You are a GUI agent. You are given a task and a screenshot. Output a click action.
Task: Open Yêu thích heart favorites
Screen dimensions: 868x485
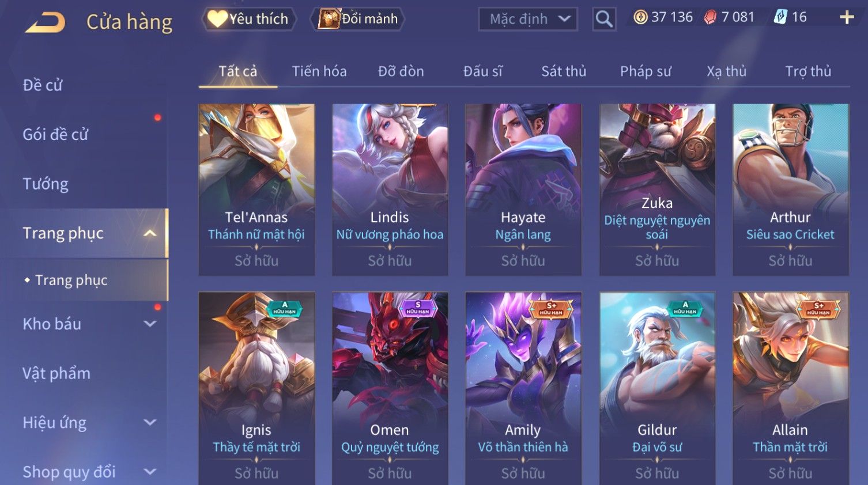[x=249, y=19]
